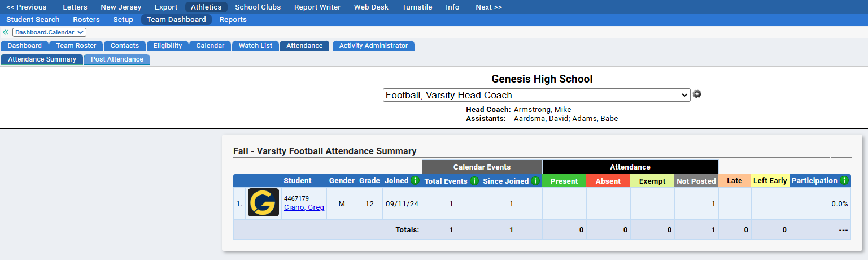Click the 0.0% participation value
The height and width of the screenshot is (260, 868).
(839, 203)
